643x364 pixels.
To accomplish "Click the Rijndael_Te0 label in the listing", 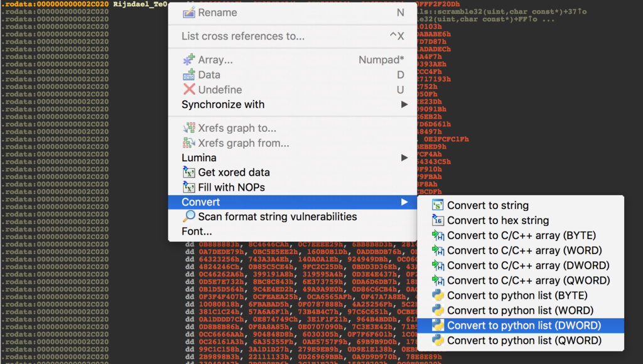I will click(140, 4).
